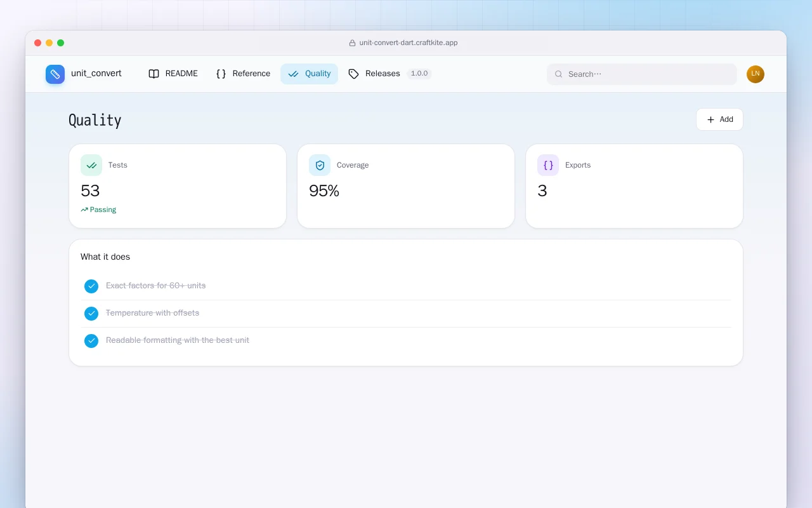Open the Quality tab
812x508 pixels.
click(x=309, y=74)
